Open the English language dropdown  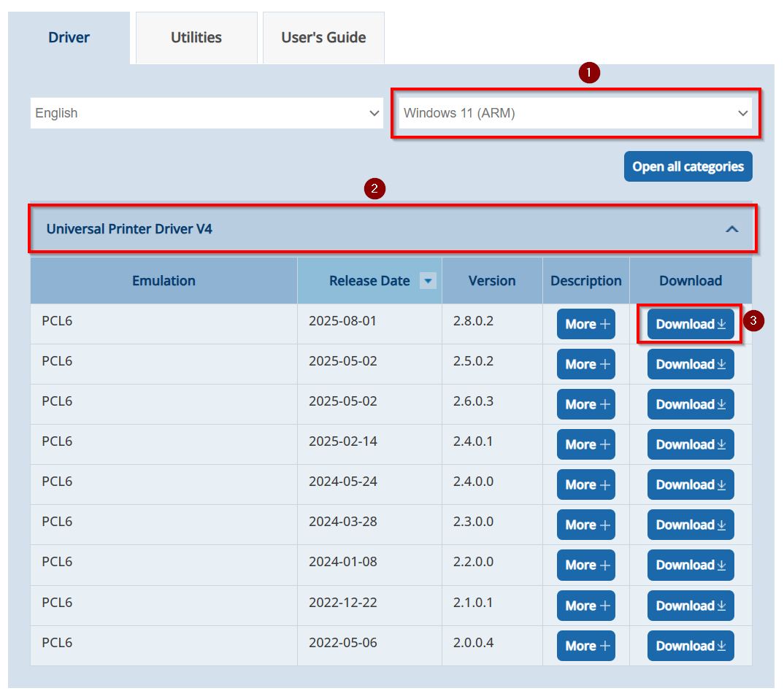(207, 113)
